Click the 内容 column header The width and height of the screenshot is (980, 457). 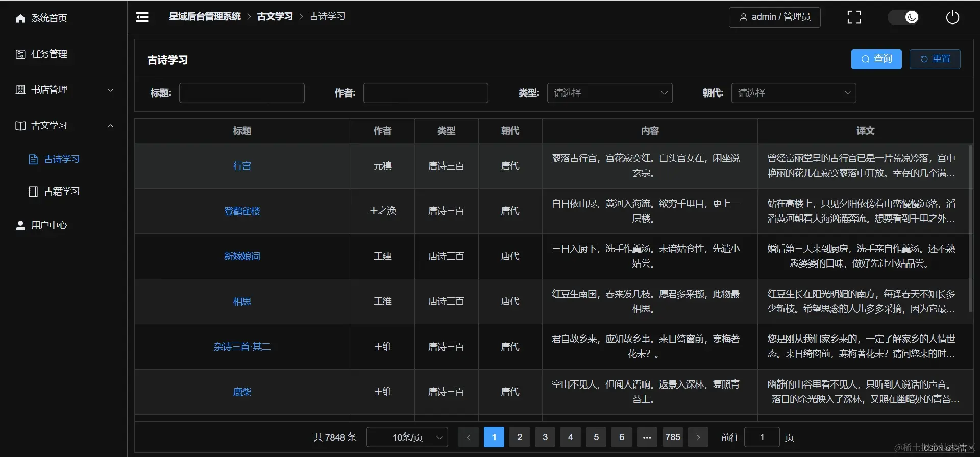tap(650, 131)
